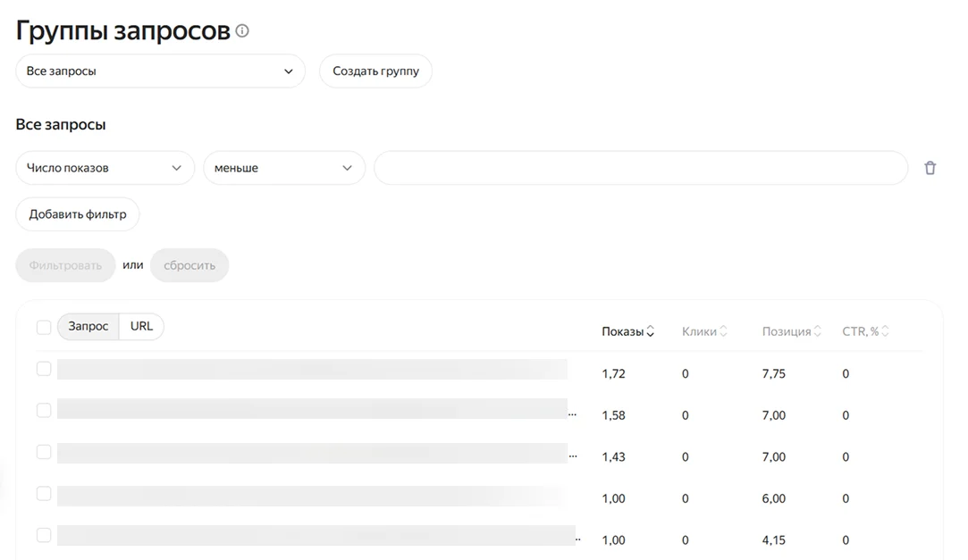
Task: Open the меньше condition dropdown
Action: [284, 168]
